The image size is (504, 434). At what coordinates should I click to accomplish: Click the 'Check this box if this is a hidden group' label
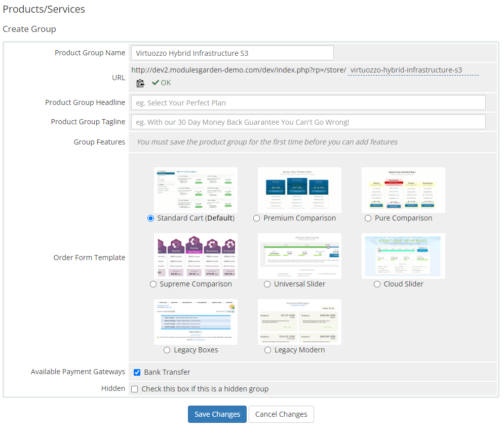tap(205, 389)
